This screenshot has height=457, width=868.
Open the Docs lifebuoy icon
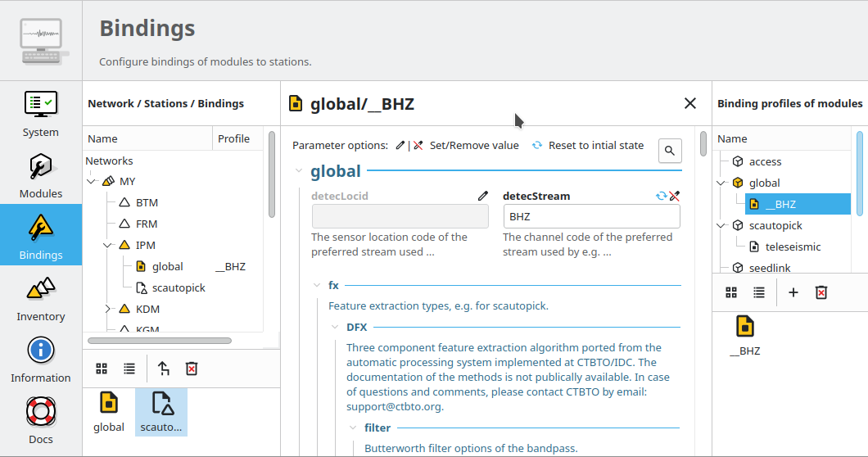[40, 412]
